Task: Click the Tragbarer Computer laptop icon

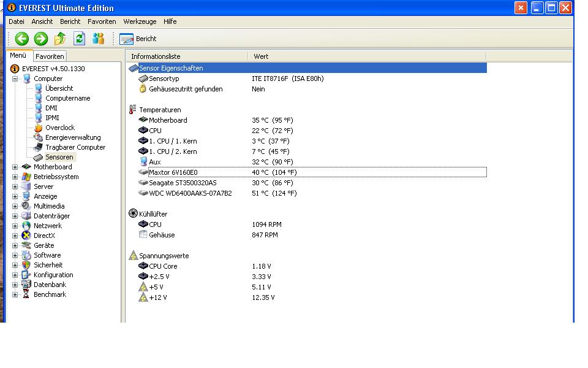Action: (x=38, y=147)
